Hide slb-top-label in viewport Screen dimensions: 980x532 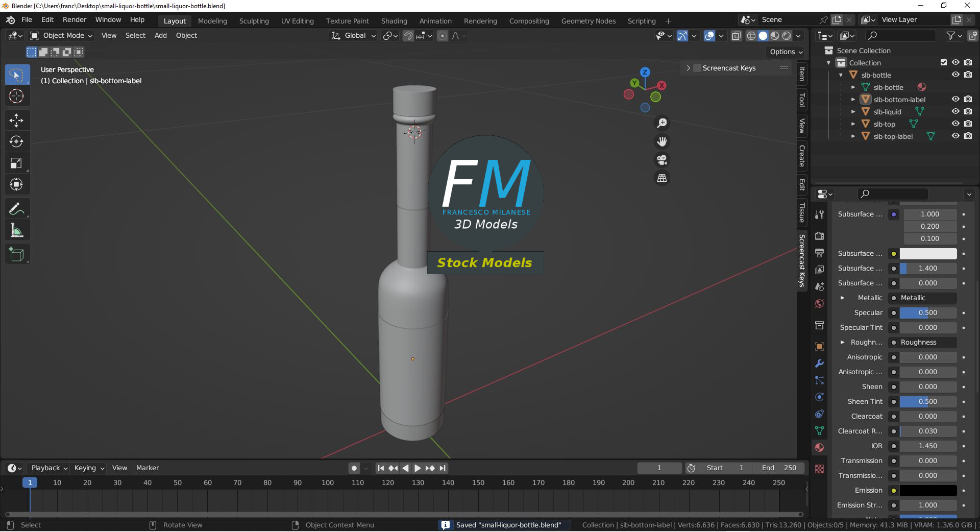955,136
